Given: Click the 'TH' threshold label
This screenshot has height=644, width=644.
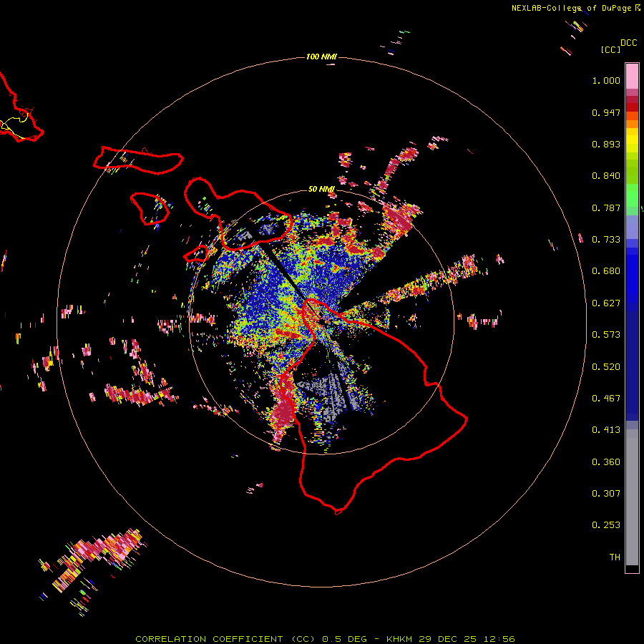Looking at the screenshot, I should (615, 557).
